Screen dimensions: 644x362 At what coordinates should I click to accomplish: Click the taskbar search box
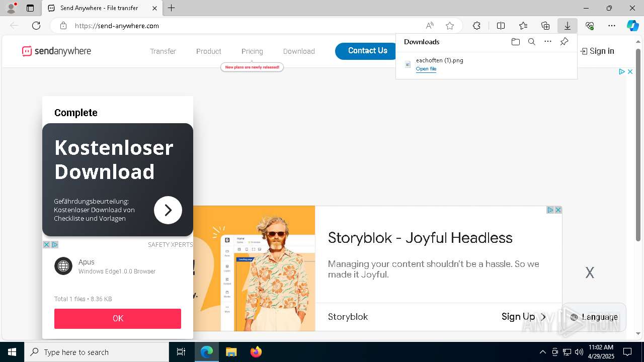pos(97,352)
